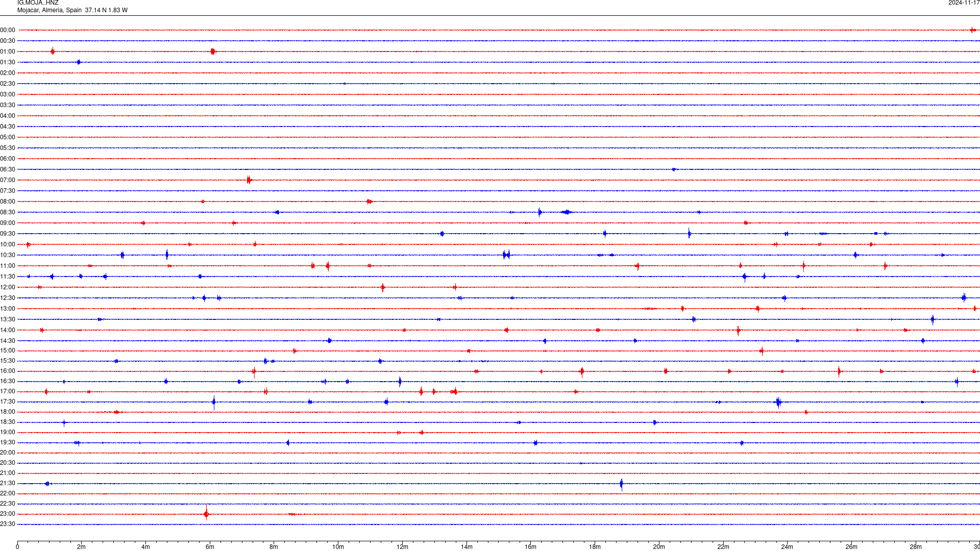The image size is (980, 551).
Task: Select the 02:30 time row label
Action: click(8, 84)
